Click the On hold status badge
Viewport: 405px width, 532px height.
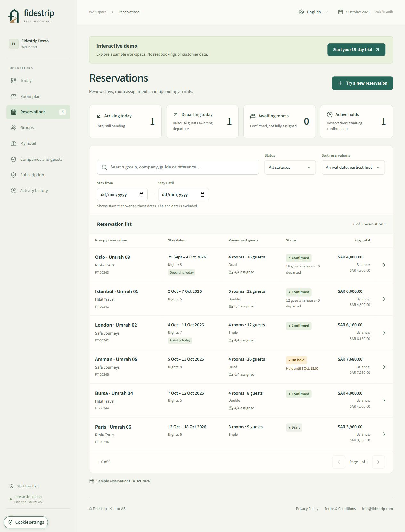click(296, 360)
